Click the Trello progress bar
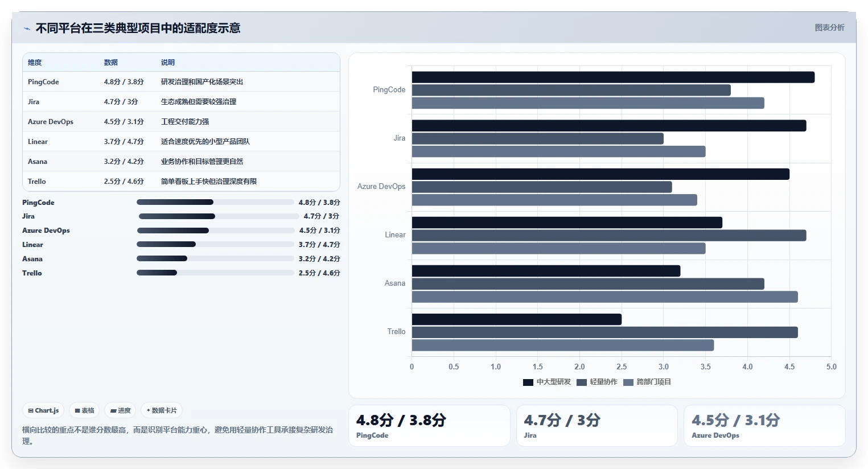868x469 pixels. pyautogui.click(x=215, y=273)
